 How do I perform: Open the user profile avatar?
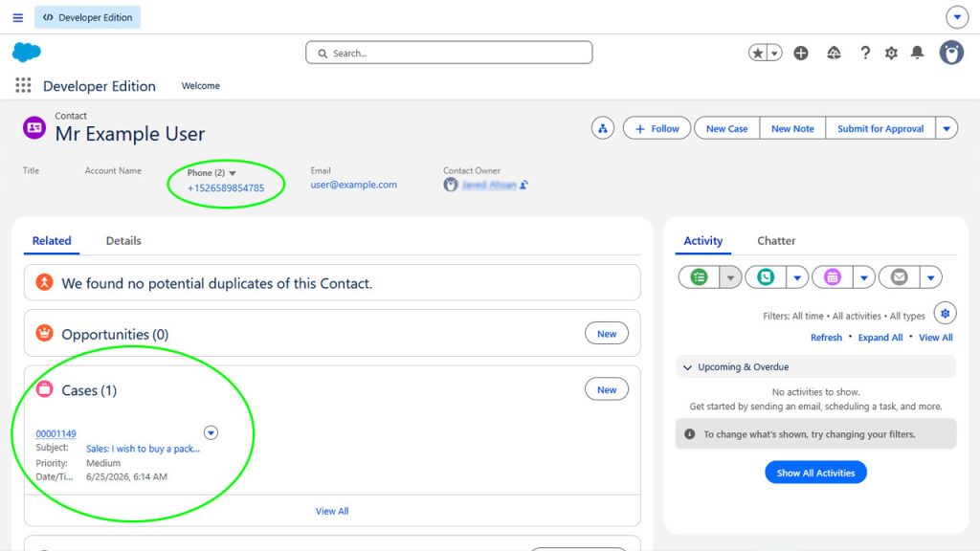951,53
